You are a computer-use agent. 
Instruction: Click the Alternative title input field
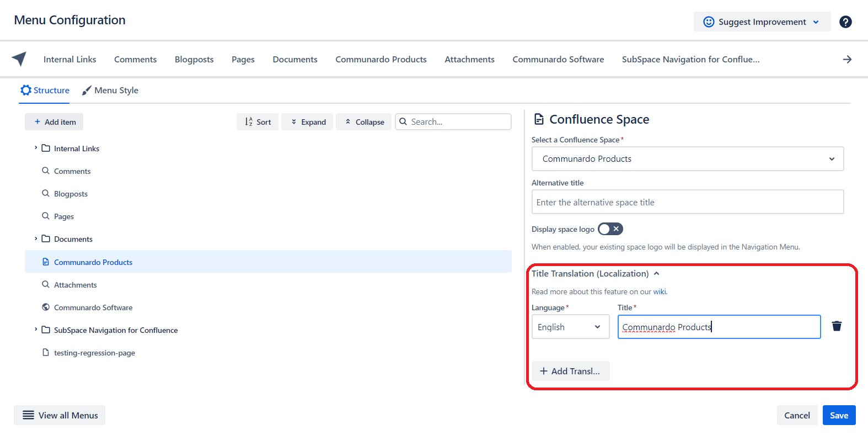687,203
